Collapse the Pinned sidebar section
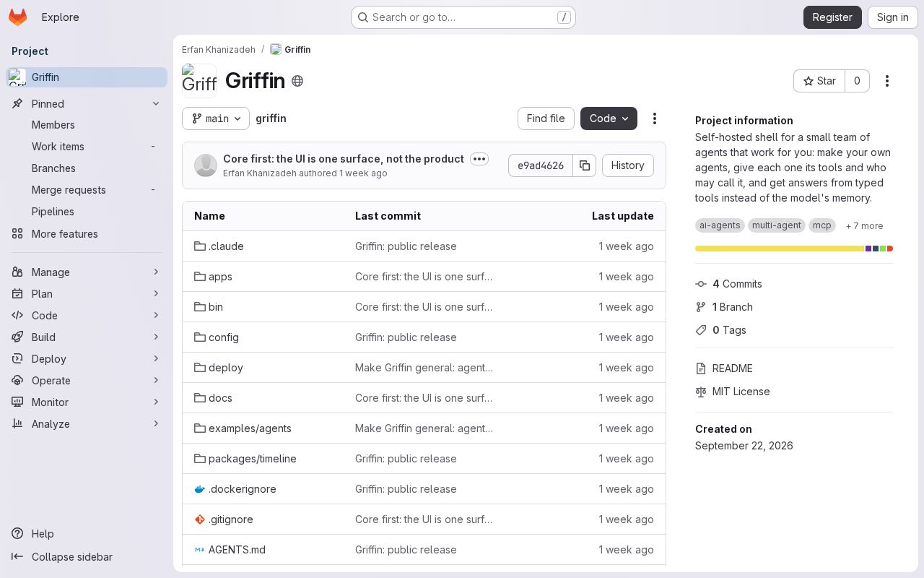 tap(87, 104)
